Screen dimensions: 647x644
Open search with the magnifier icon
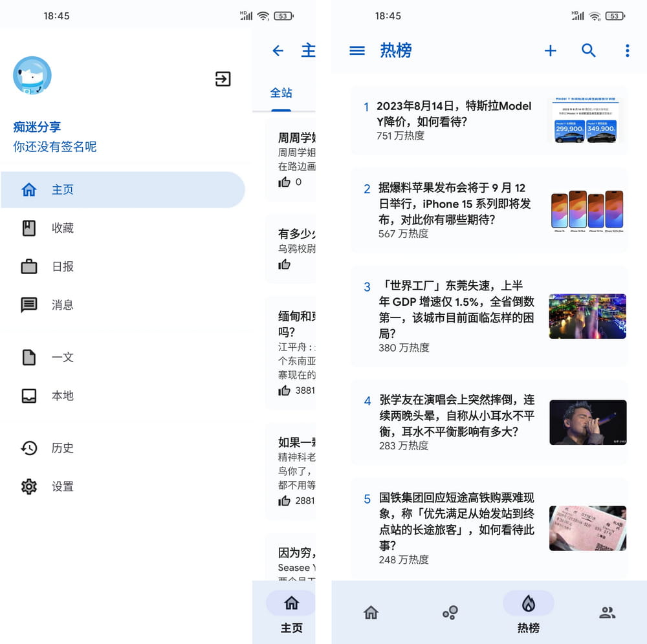tap(589, 50)
